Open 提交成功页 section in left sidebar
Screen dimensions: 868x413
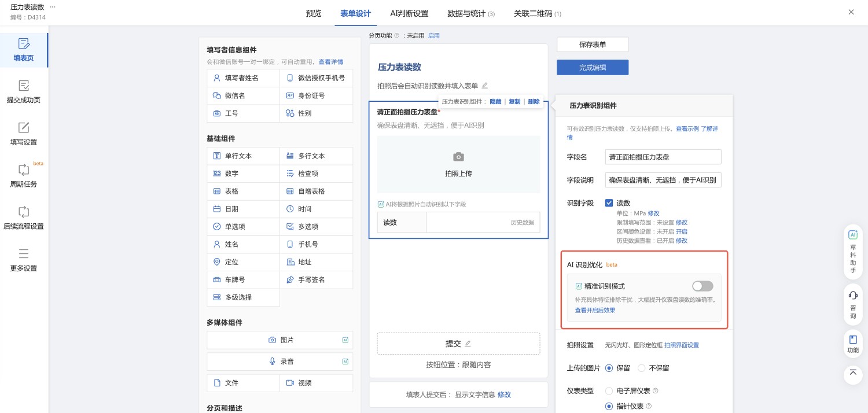point(23,94)
